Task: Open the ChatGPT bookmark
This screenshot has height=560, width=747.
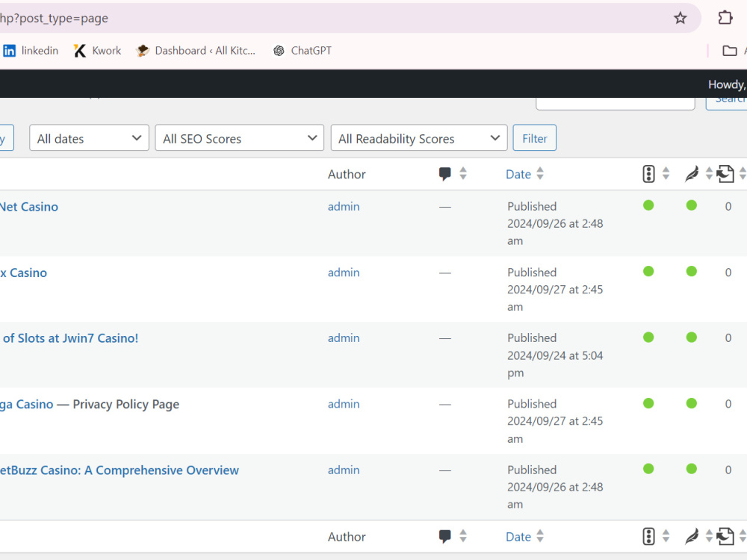Action: (x=302, y=51)
